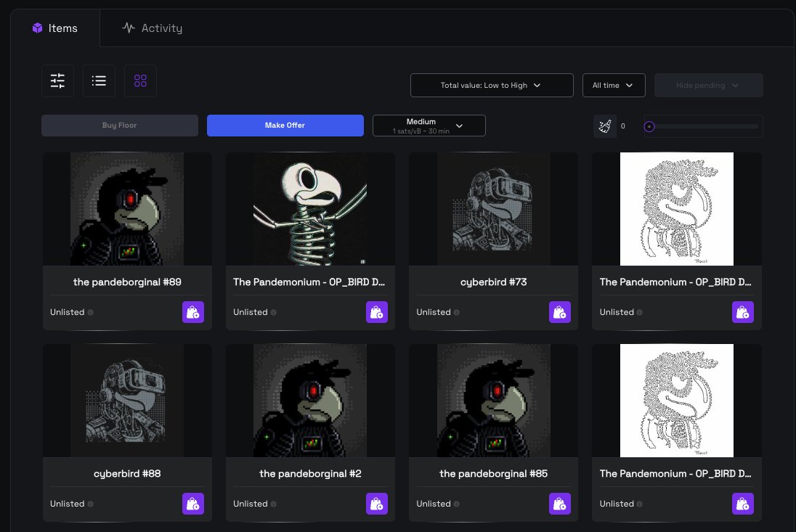Add cyberbird #88 to cart

(x=193, y=504)
